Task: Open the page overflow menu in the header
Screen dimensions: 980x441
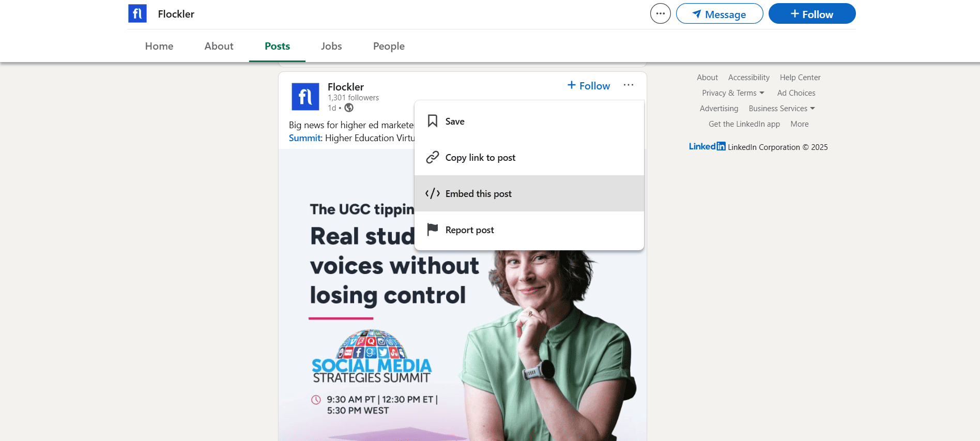Action: [x=660, y=13]
